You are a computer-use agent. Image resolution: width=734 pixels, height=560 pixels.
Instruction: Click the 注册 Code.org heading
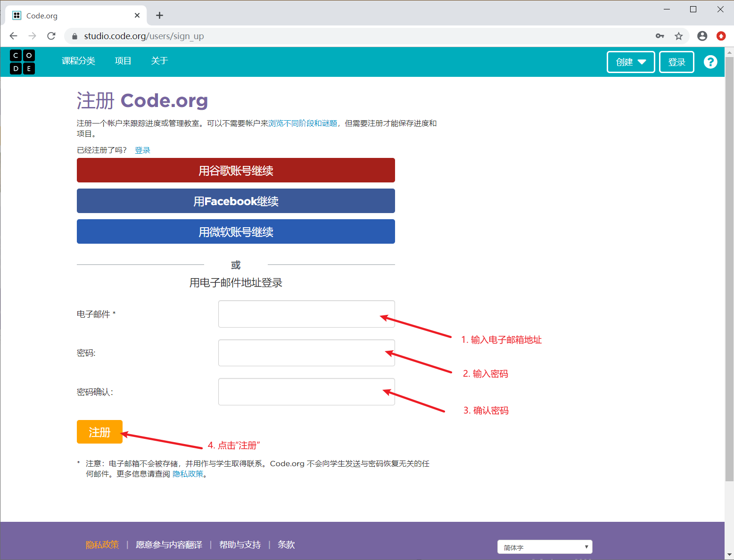[x=142, y=100]
